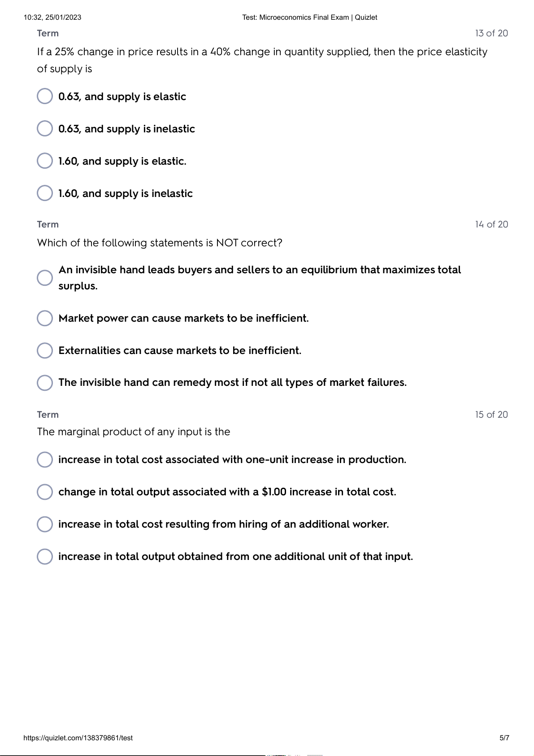Select '$1.00 increase in total cost' option

45,492
